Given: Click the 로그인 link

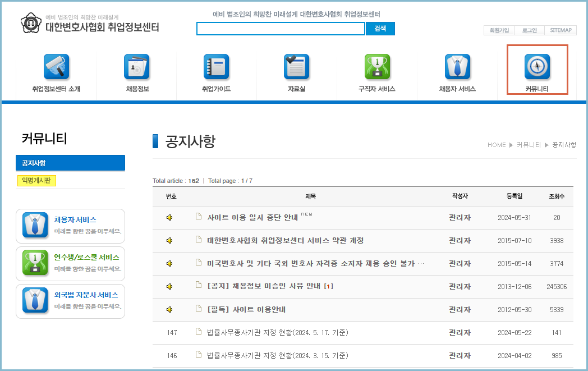Looking at the screenshot, I should coord(529,30).
